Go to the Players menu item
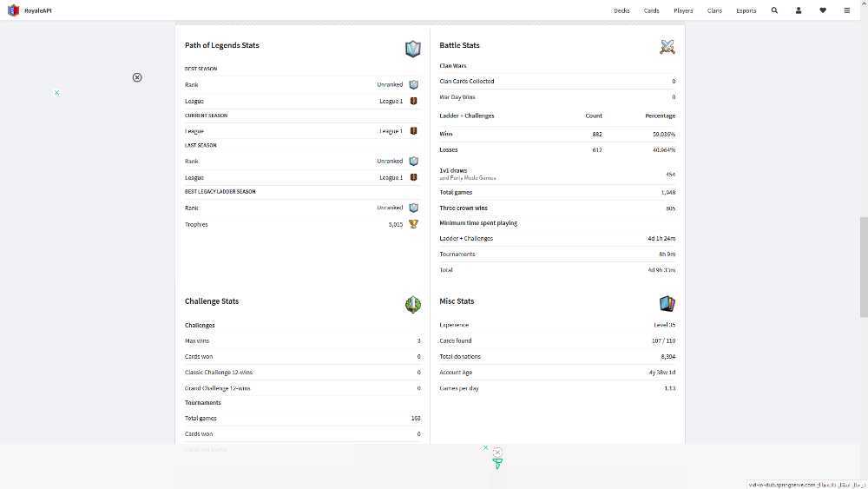This screenshot has height=489, width=868. [x=683, y=10]
